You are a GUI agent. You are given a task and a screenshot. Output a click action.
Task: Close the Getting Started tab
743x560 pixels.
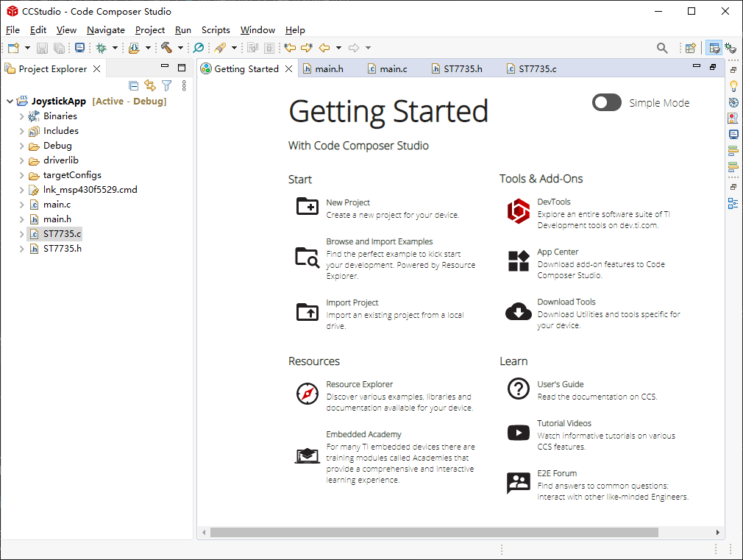(x=288, y=68)
